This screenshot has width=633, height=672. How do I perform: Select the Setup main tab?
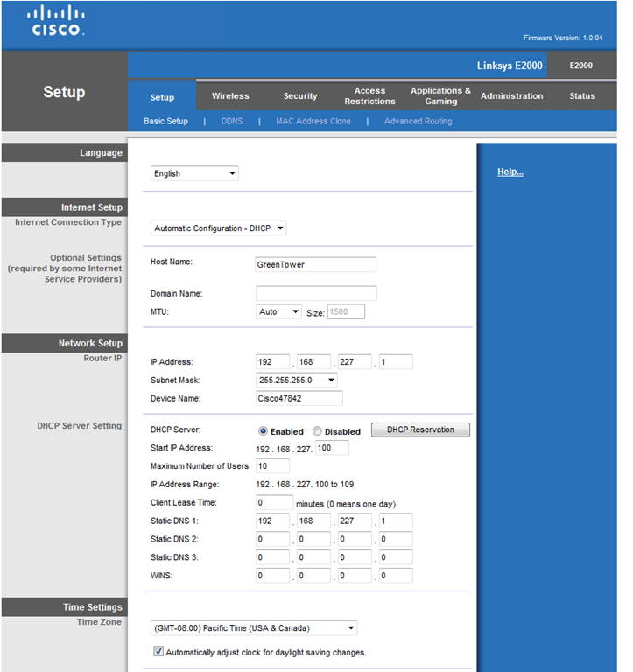click(x=162, y=97)
